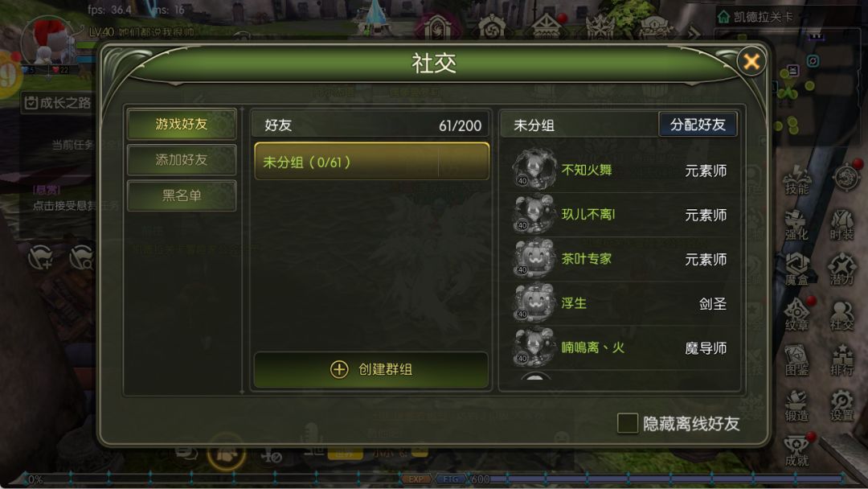Open the 技能 skills icon
This screenshot has height=489, width=868.
pyautogui.click(x=796, y=179)
